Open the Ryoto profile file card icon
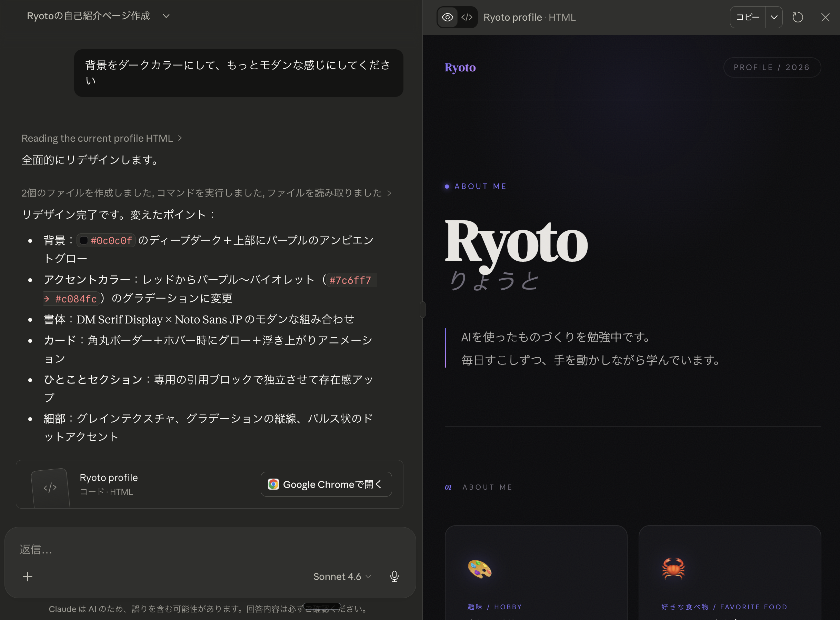Screen dimensions: 840x620 click(50, 487)
